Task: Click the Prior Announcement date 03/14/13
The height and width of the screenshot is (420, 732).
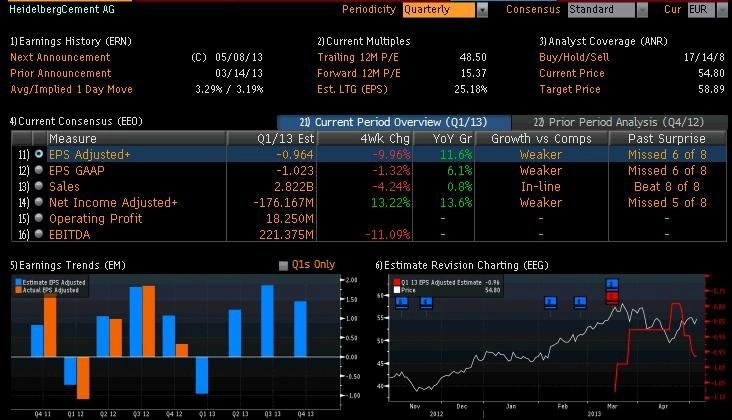Action: [x=239, y=73]
